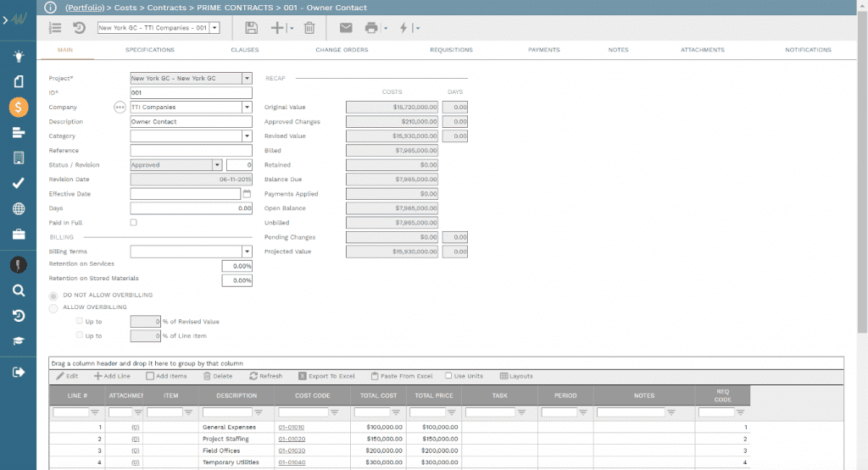Open the forms sheet icon in sidebar
The height and width of the screenshot is (470, 868).
point(19,158)
